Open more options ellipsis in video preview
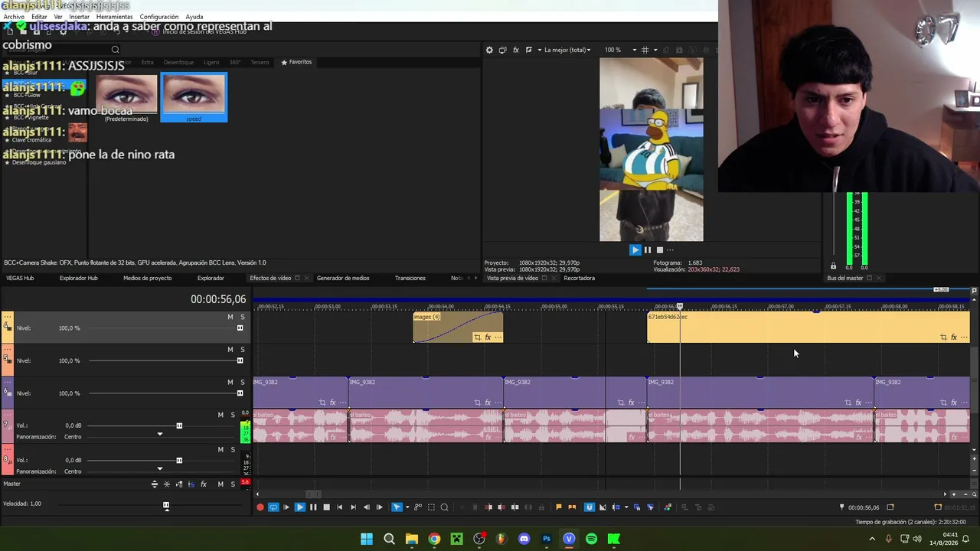Viewport: 980px width, 551px height. 670,249
